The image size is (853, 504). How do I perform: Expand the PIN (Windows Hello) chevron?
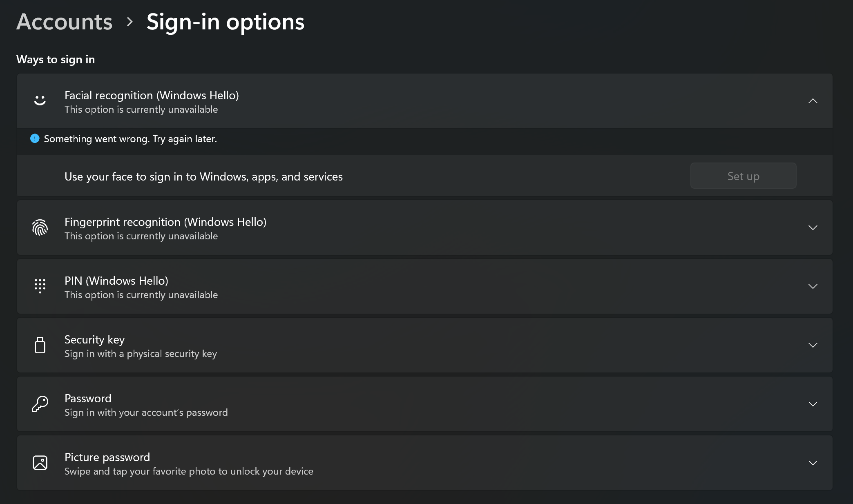(x=813, y=286)
